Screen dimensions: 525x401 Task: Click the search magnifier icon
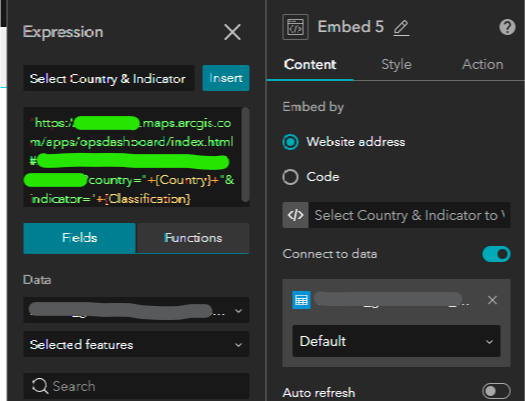[40, 386]
